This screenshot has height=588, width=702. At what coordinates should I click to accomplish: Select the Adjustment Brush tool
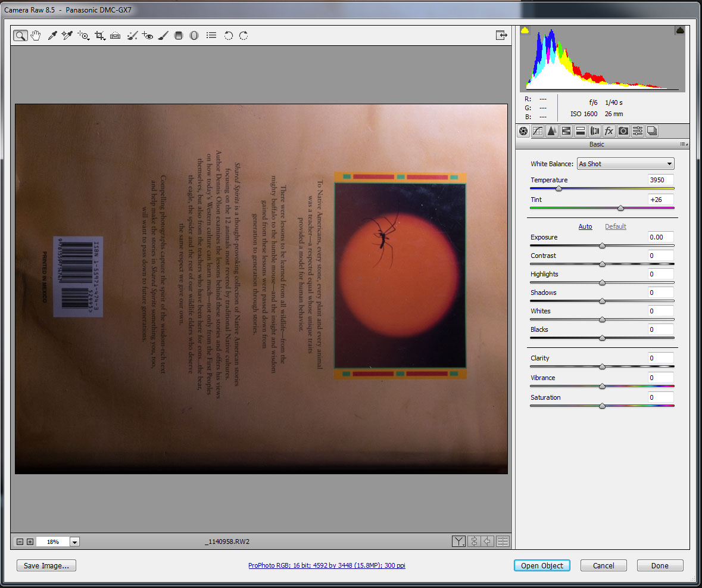coord(163,35)
